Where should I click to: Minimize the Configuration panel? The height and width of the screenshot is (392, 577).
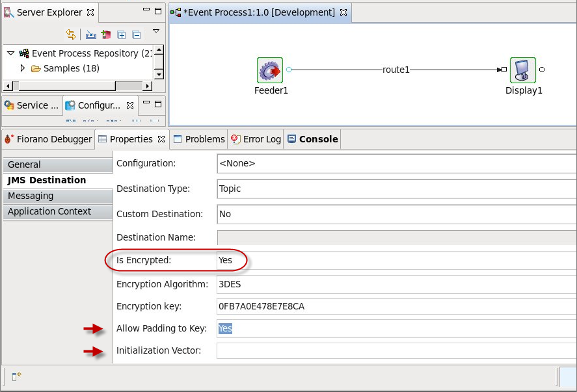pos(146,102)
